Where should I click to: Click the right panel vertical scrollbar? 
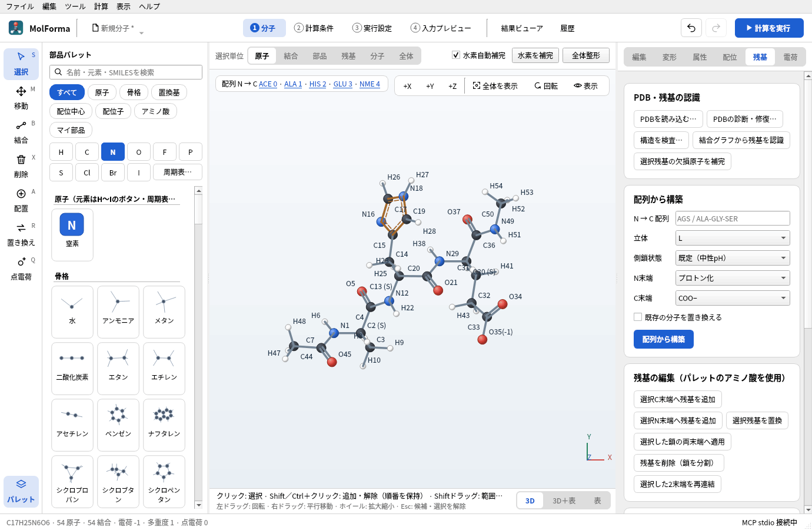coord(808,292)
